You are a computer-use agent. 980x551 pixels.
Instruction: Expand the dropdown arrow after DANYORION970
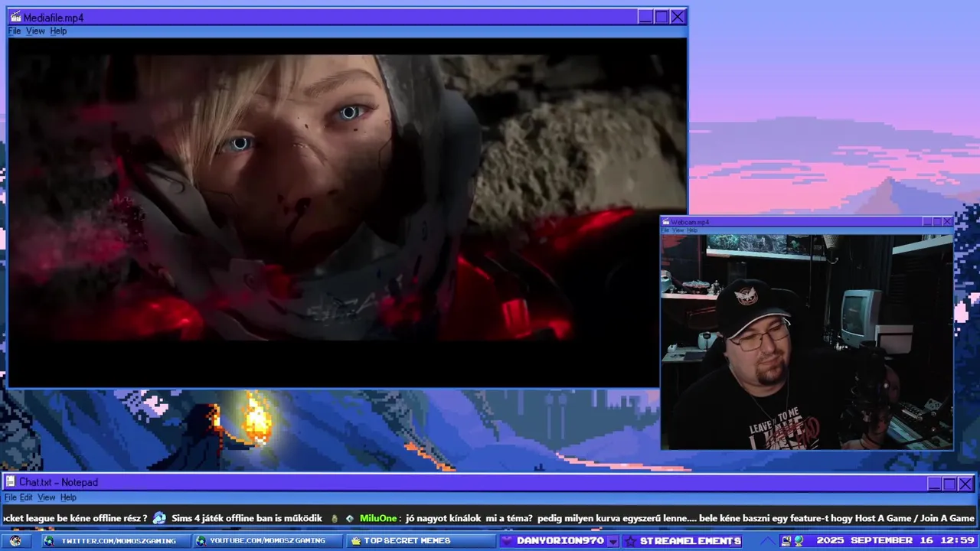pos(612,541)
